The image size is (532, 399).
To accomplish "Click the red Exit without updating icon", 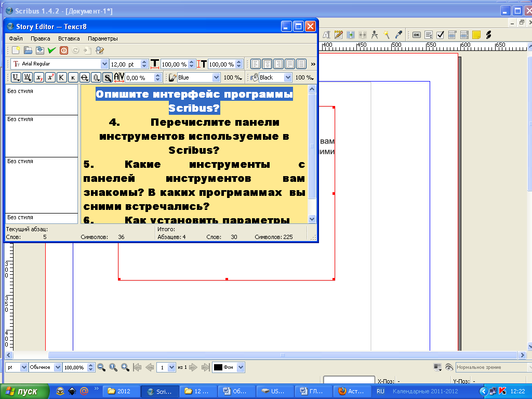I will click(x=64, y=50).
